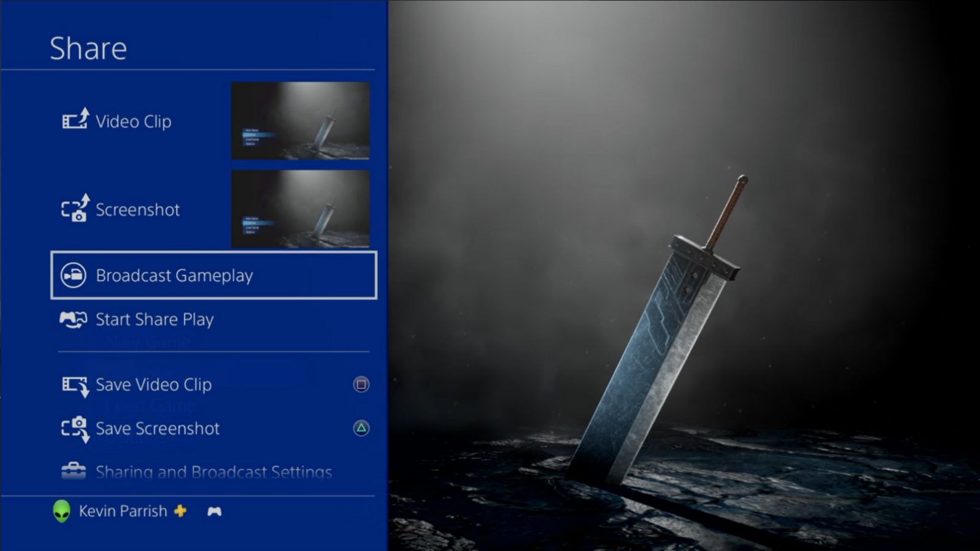The width and height of the screenshot is (980, 551).
Task: Select the Kevin Parrish username
Action: pyautogui.click(x=123, y=511)
